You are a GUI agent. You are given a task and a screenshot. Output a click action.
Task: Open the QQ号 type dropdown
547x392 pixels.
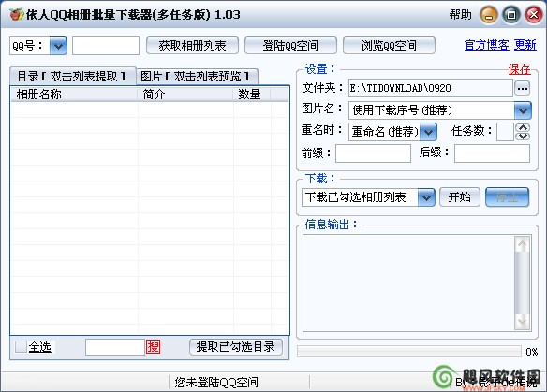(x=58, y=46)
